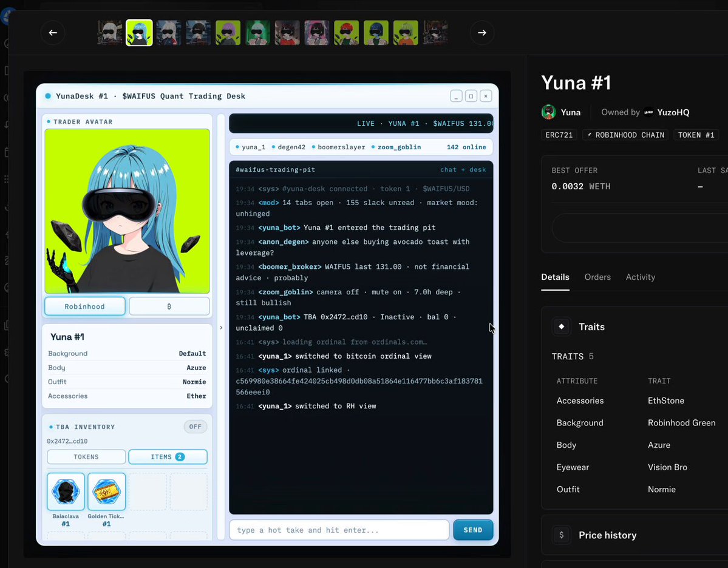Screen dimensions: 728x568
Task: Click the '142 online' count
Action: tap(466, 147)
